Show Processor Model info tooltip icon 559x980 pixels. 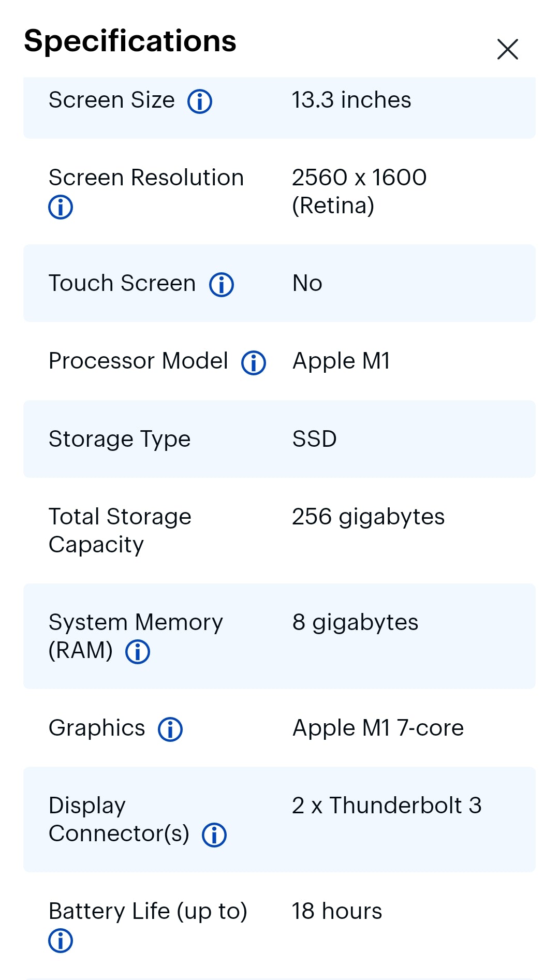tap(254, 362)
